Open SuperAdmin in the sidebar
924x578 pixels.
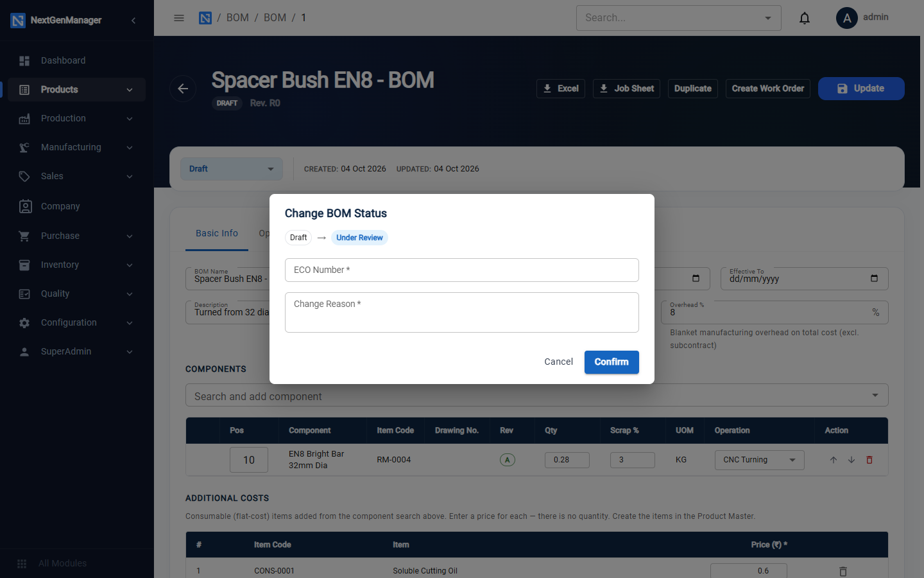(77, 351)
